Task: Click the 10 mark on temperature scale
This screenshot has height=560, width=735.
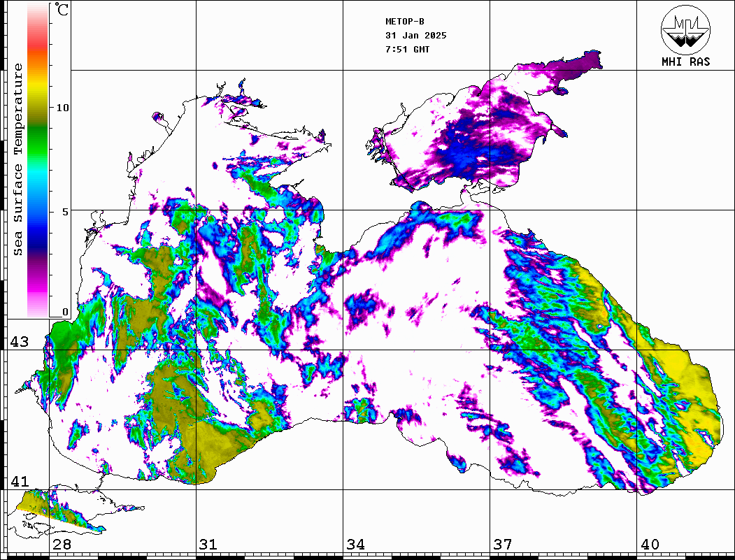Action: tap(62, 108)
